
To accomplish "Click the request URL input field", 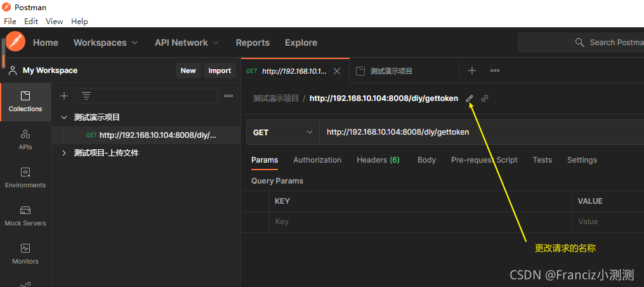I will click(482, 133).
